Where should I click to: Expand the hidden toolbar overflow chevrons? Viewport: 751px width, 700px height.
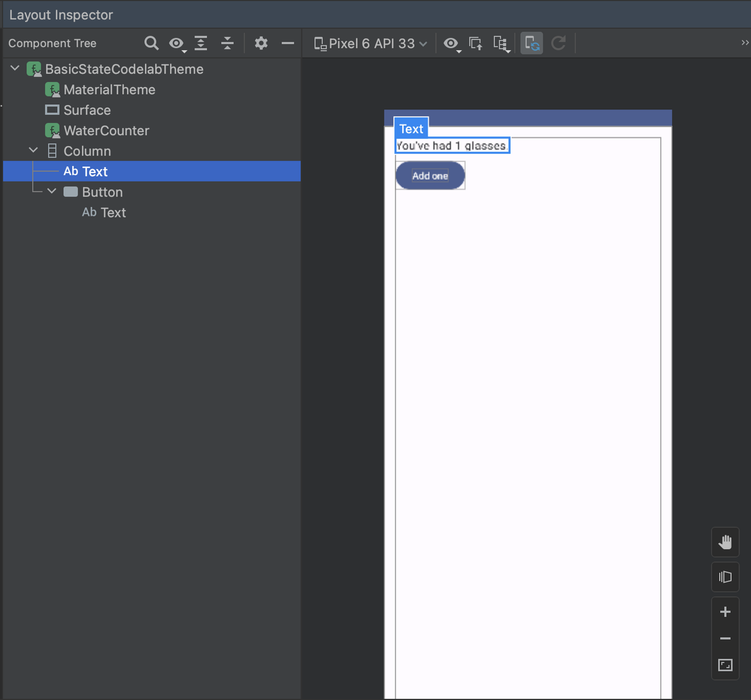point(744,43)
